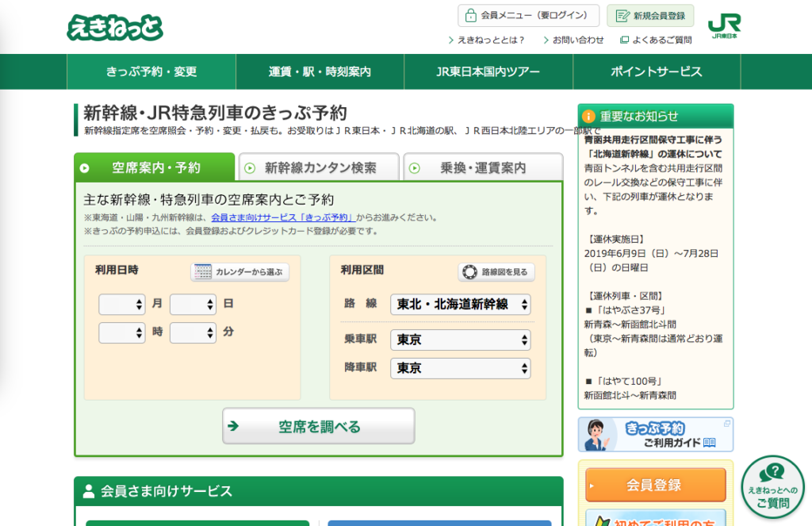Click the book icon next to ご利用ガイド
Viewport: 812px width, 526px height.
710,443
